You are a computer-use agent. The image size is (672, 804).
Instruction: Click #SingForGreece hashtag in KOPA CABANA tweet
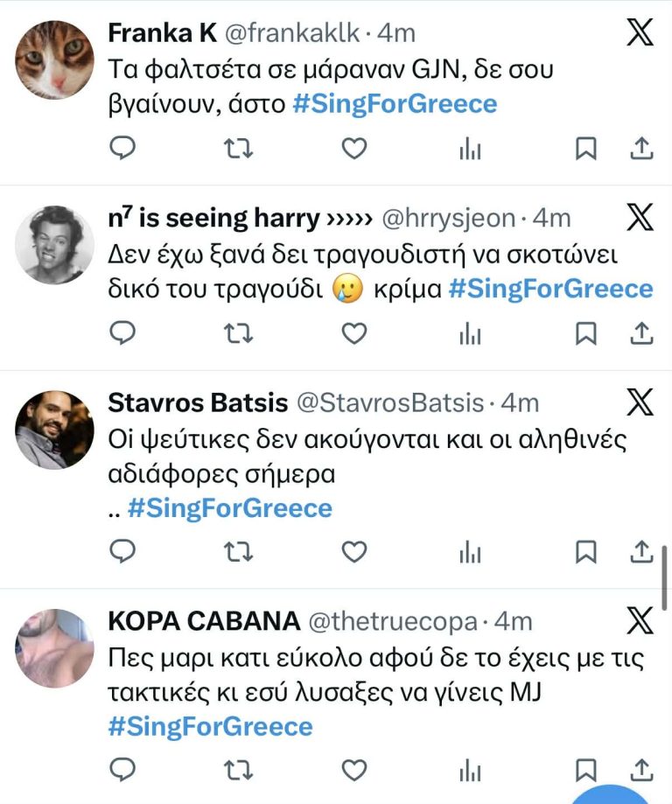point(210,726)
